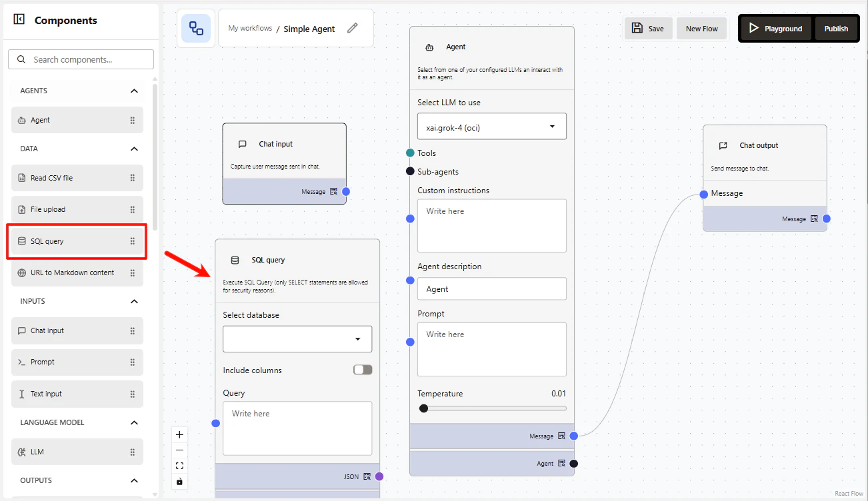The image size is (868, 501).
Task: Click drag handle beside Read CSV file
Action: (x=132, y=178)
